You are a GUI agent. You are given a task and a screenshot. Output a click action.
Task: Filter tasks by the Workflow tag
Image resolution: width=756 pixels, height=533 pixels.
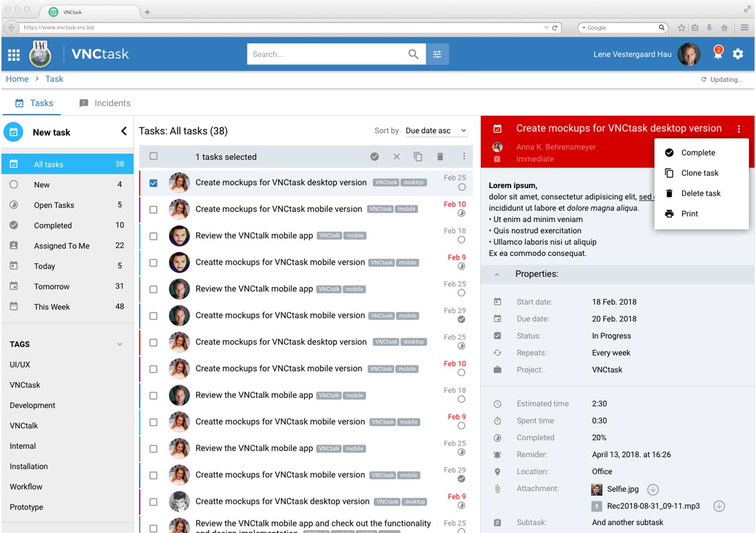pyautogui.click(x=26, y=487)
